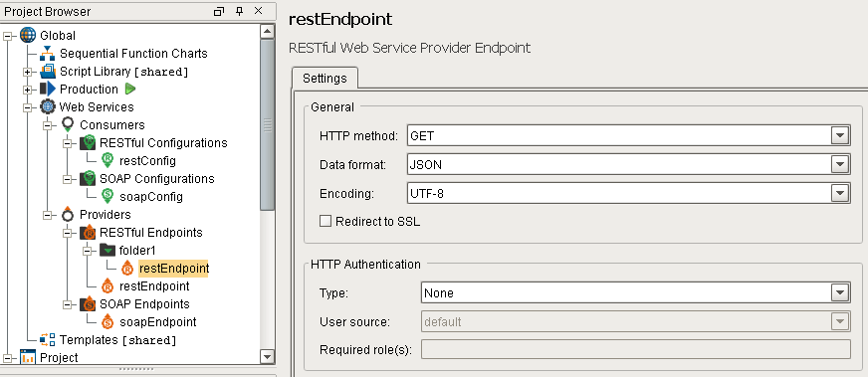This screenshot has width=868, height=377.
Task: Click the Global globe icon
Action: pos(28,36)
